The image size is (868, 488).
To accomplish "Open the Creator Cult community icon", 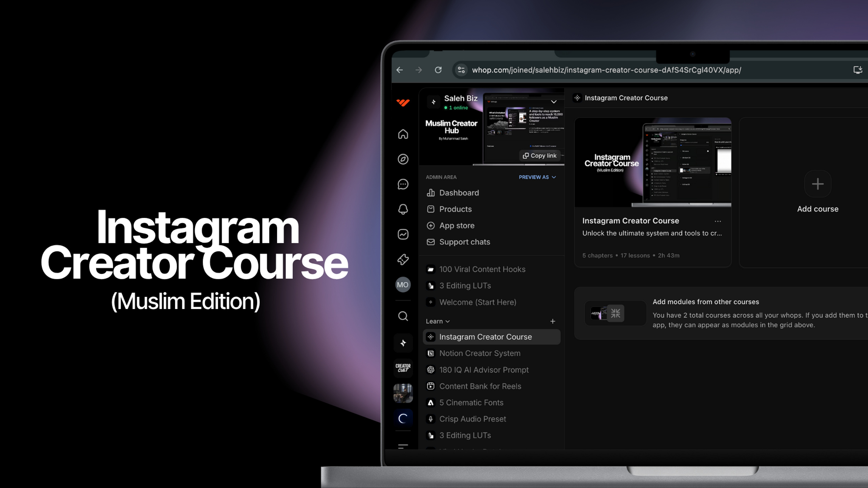I will (x=403, y=368).
